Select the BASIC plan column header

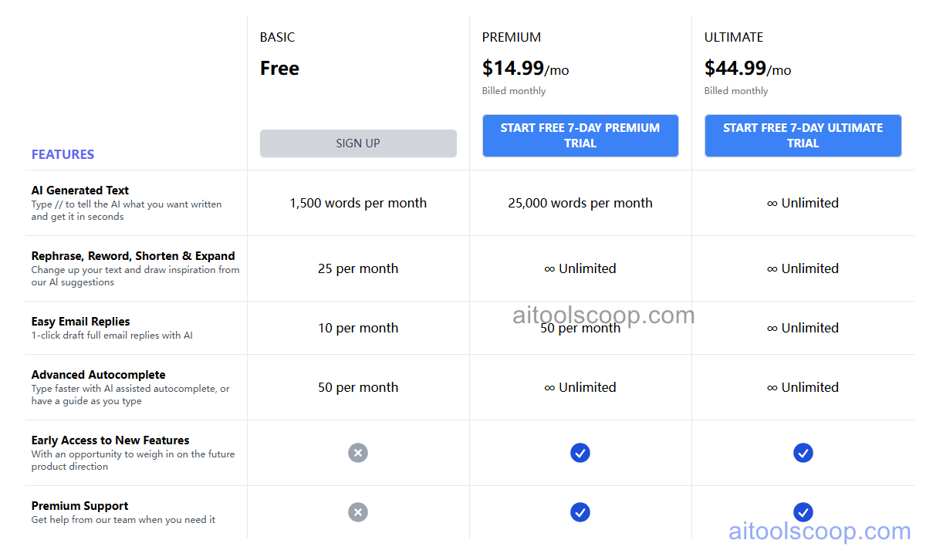pyautogui.click(x=277, y=36)
